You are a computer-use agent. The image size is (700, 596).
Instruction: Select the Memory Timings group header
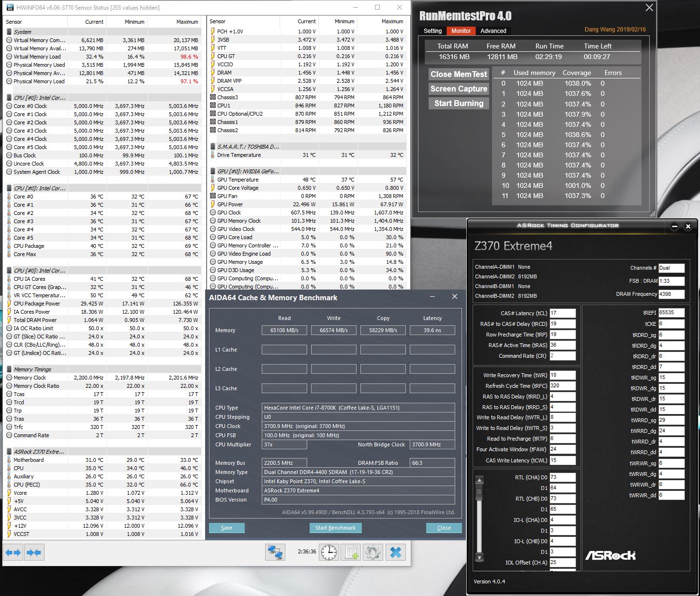pos(103,369)
